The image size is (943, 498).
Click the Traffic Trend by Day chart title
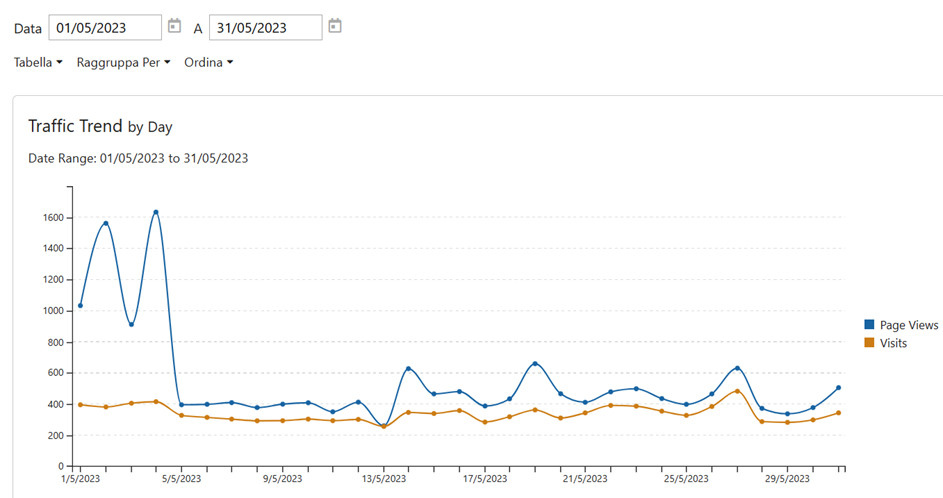100,126
